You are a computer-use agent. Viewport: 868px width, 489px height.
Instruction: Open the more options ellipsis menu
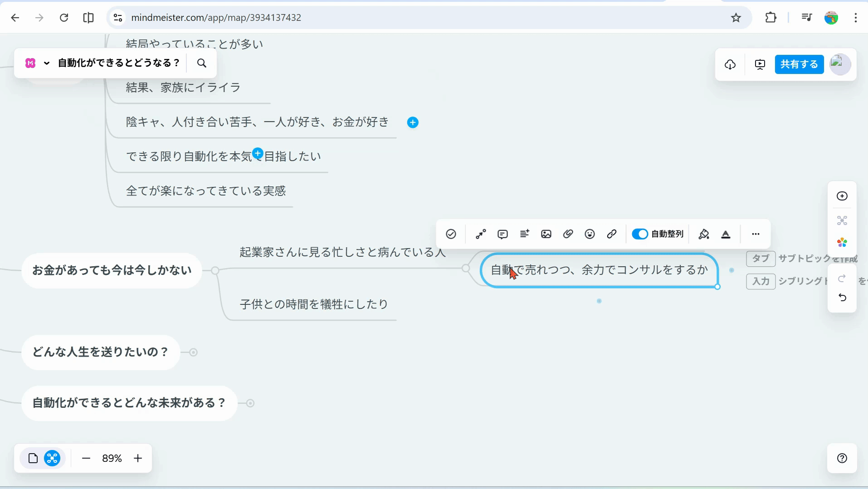[756, 234]
